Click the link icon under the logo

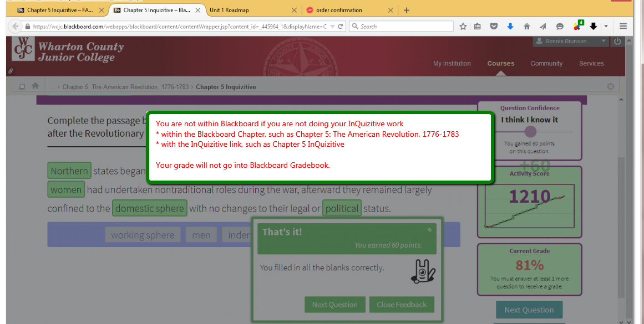pos(11,71)
